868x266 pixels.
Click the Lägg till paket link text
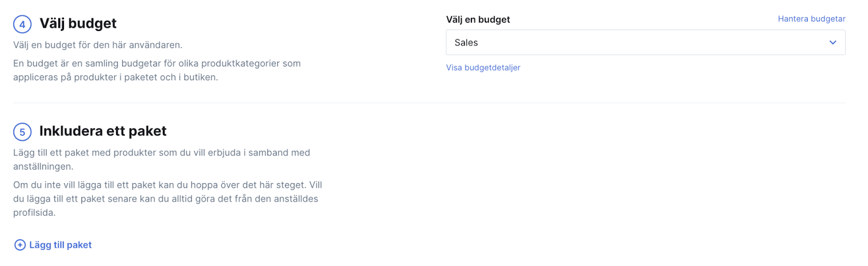(x=60, y=245)
